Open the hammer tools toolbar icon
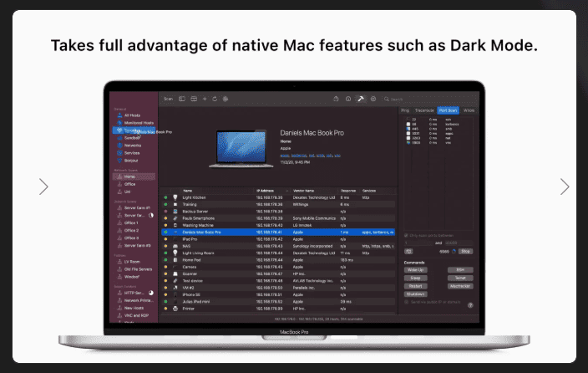Image resolution: width=588 pixels, height=373 pixels. (360, 99)
